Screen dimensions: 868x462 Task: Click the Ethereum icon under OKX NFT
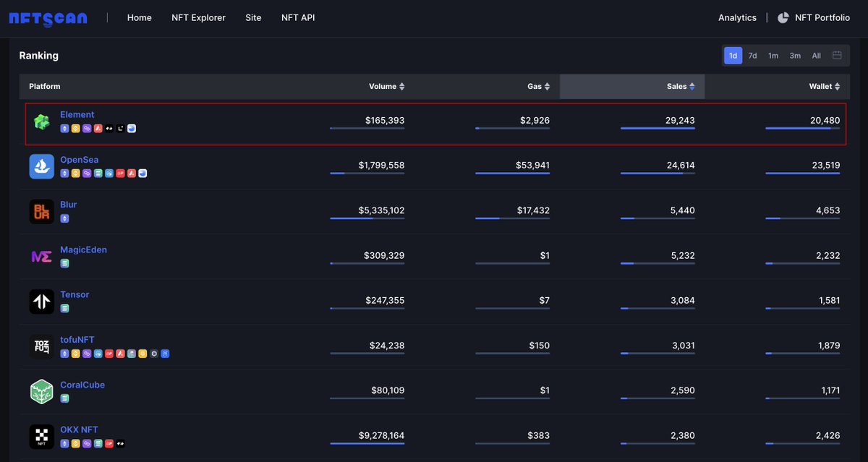[64, 443]
